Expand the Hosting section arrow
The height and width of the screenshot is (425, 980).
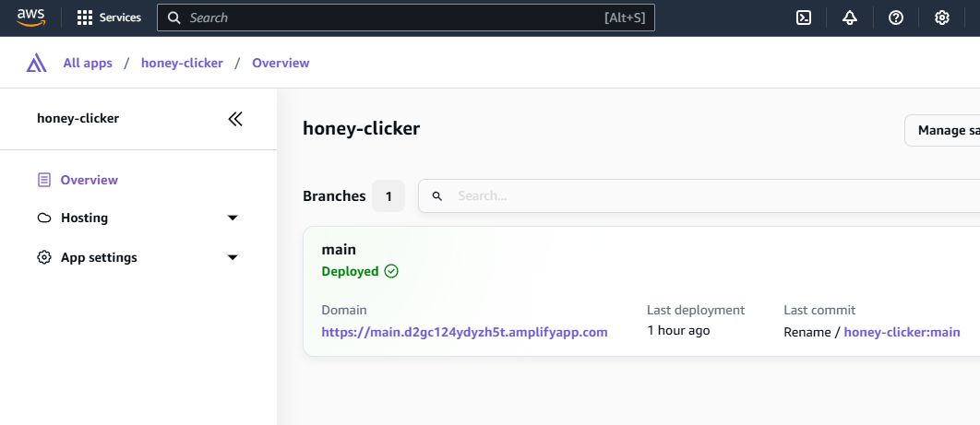(x=233, y=218)
